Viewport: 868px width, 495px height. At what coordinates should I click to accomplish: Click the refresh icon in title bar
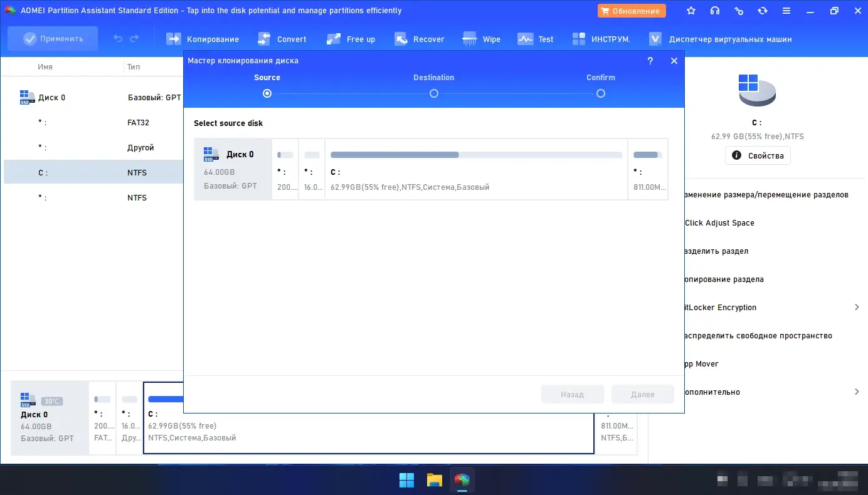pos(763,11)
